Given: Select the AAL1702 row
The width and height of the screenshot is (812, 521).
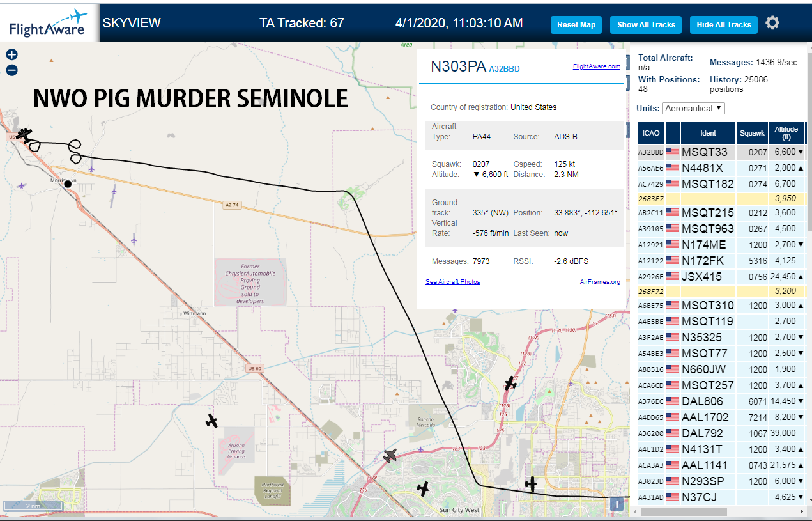Looking at the screenshot, I should tap(721, 417).
